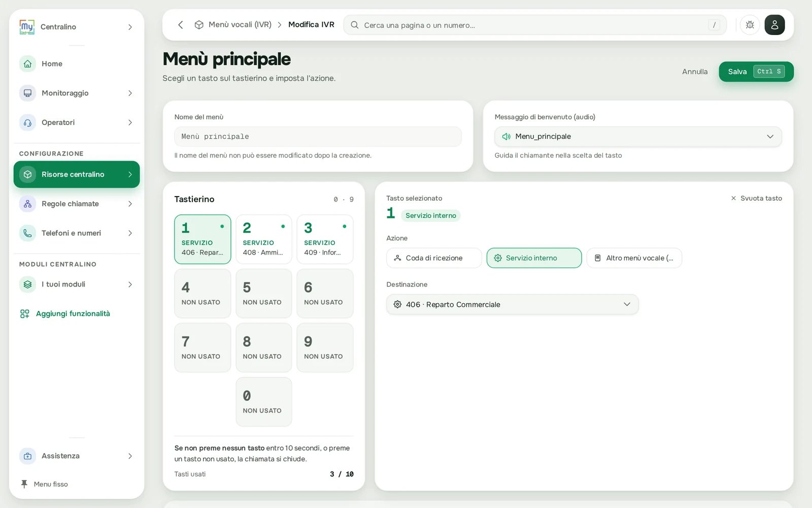This screenshot has height=508, width=812.
Task: Click the My Centralino logo icon
Action: 27,27
